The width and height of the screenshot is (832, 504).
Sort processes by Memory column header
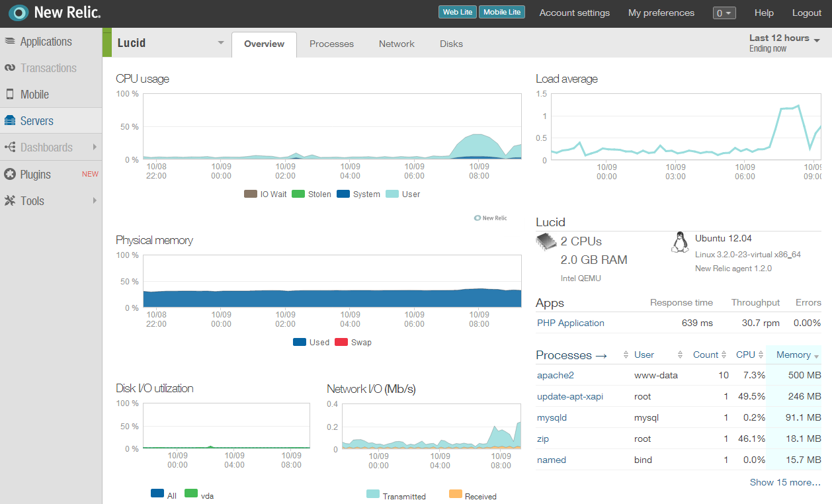[794, 355]
